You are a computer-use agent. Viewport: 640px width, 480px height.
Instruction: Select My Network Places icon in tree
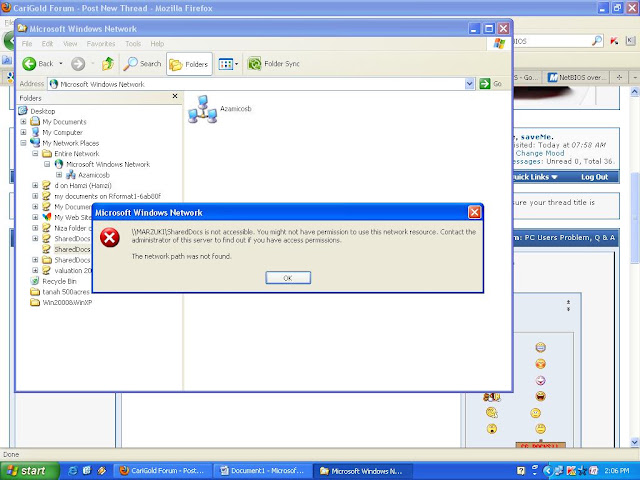pyautogui.click(x=35, y=143)
